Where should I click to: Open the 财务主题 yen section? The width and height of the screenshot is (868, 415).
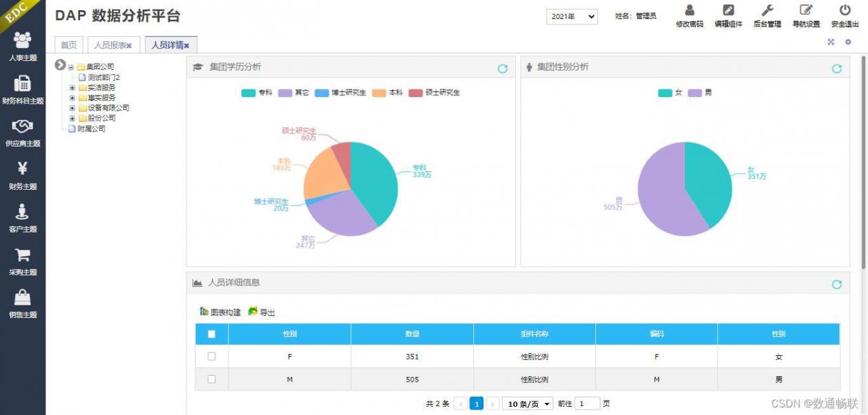[22, 175]
